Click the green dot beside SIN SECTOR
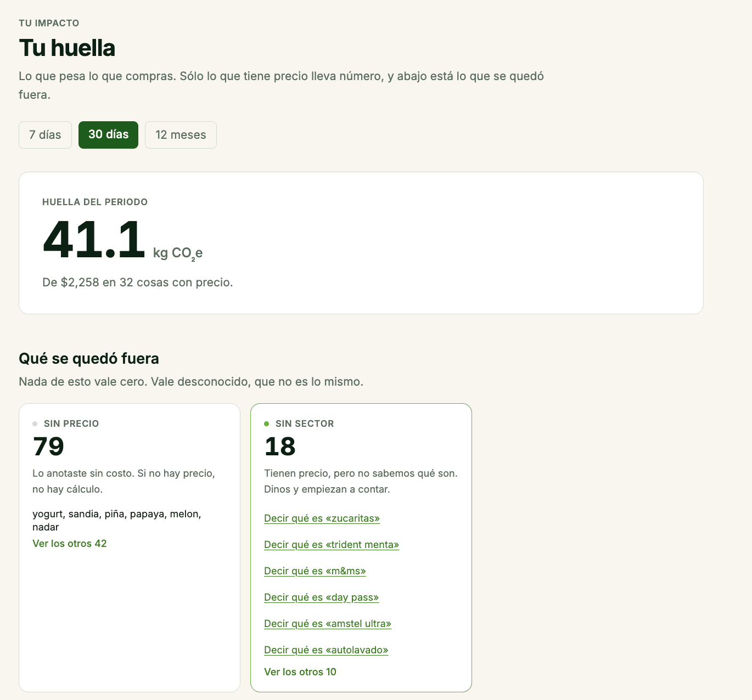The image size is (752, 700). click(x=267, y=424)
